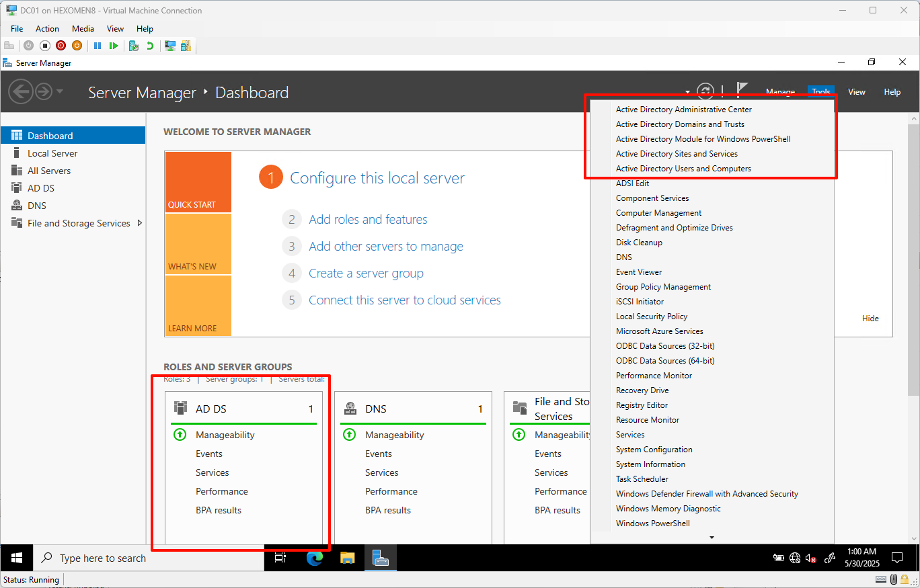This screenshot has width=920, height=588.
Task: Click Add other servers to manage
Action: 386,246
